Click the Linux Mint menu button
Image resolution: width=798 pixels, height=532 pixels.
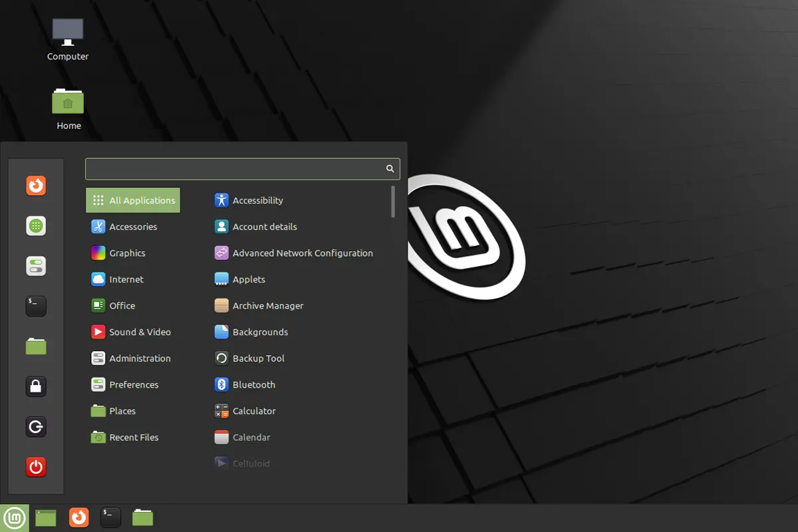15,517
